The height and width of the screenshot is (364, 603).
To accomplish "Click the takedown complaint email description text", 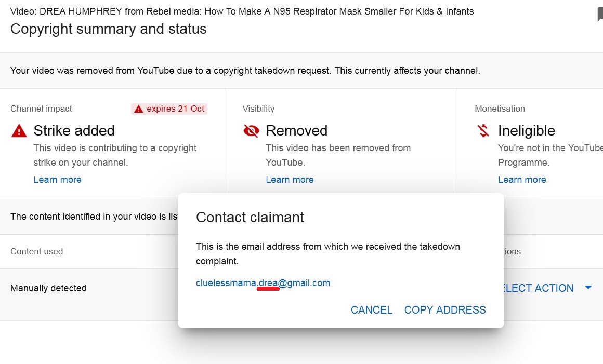I will click(x=328, y=254).
